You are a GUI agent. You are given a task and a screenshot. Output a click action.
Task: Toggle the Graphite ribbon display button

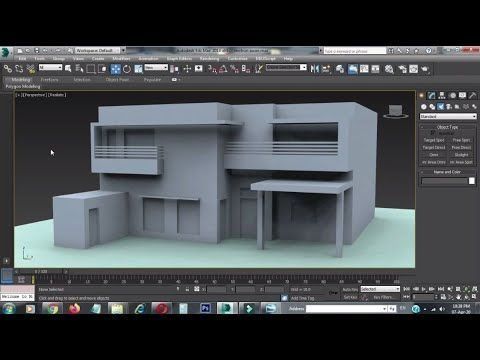point(353,69)
